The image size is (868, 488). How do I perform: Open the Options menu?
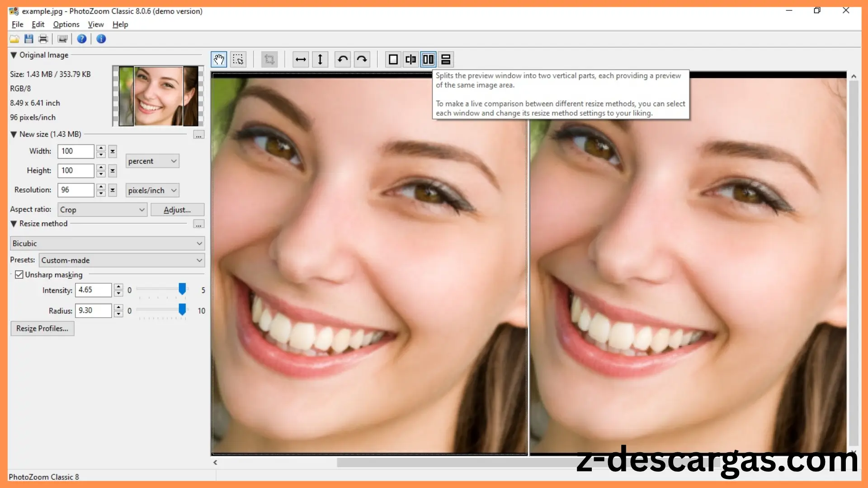click(x=66, y=24)
